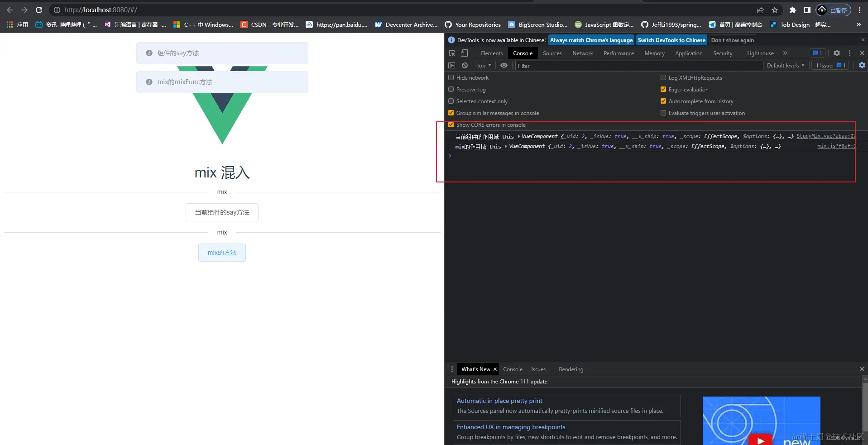This screenshot has height=445, width=868.
Task: Open Automatic in place pretty print link
Action: tap(499, 401)
